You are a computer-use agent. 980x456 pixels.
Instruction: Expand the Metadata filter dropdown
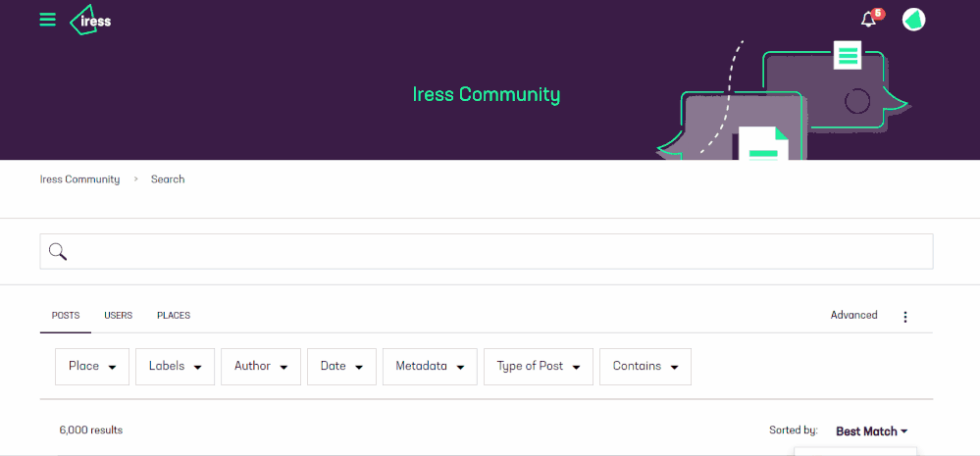430,367
